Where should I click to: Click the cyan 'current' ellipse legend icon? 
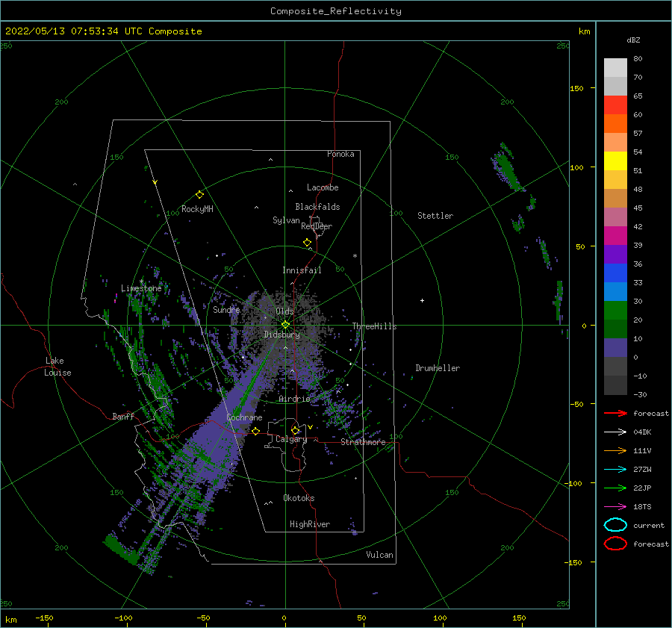pyautogui.click(x=615, y=525)
